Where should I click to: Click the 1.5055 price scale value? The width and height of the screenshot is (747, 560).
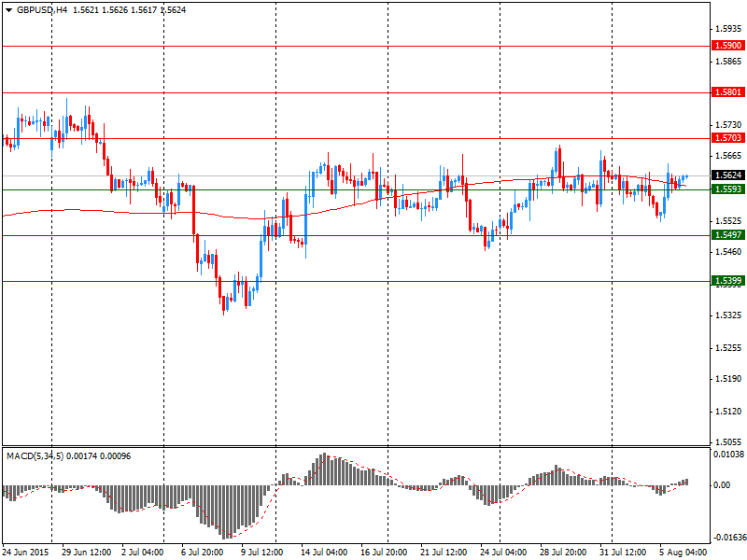click(728, 441)
